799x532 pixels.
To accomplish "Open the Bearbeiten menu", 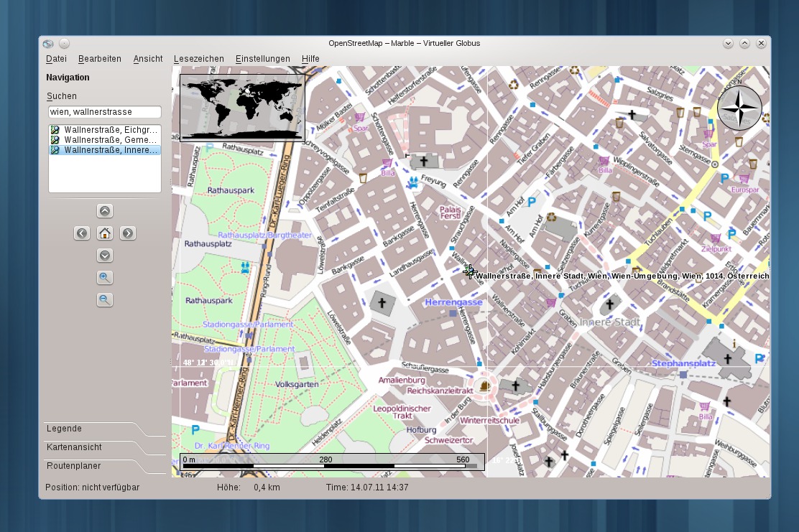I will 99,59.
